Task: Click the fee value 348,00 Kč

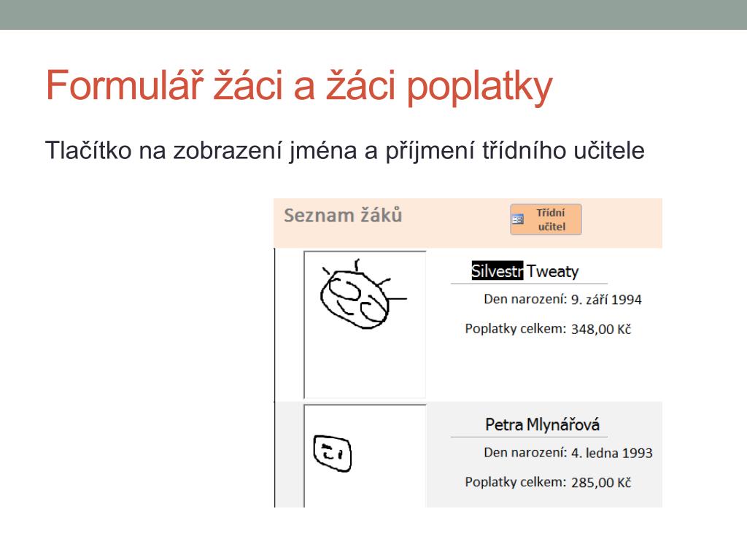Action: point(601,329)
